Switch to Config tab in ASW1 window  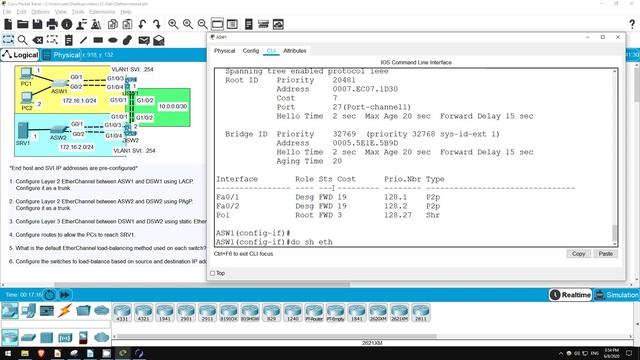tap(251, 51)
